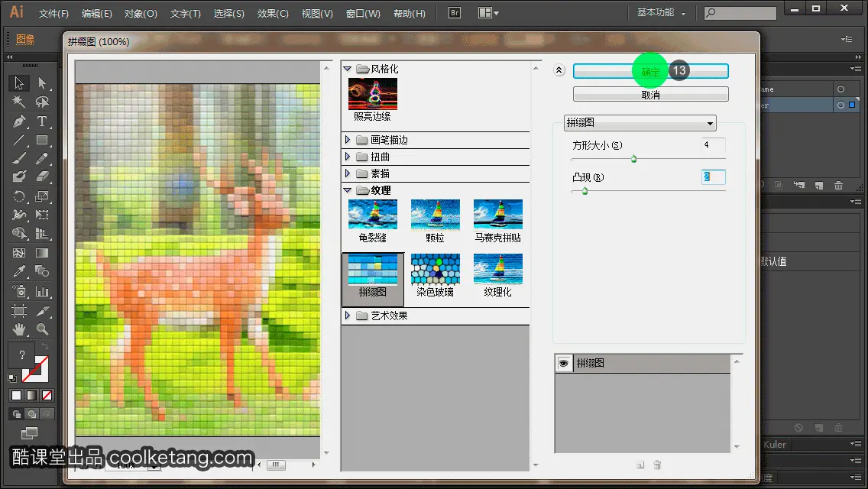868x489 pixels.
Task: Select the Column Graph tool
Action: [42, 291]
